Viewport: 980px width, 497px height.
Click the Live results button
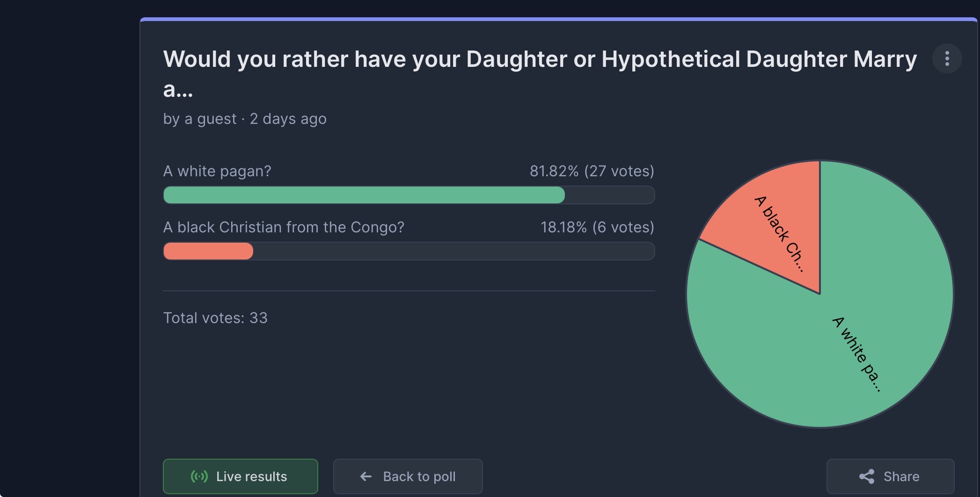pos(241,476)
